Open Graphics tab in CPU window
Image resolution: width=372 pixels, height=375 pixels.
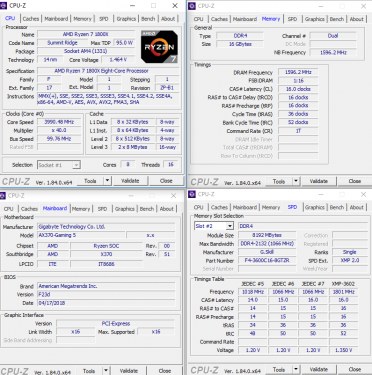[x=126, y=19]
